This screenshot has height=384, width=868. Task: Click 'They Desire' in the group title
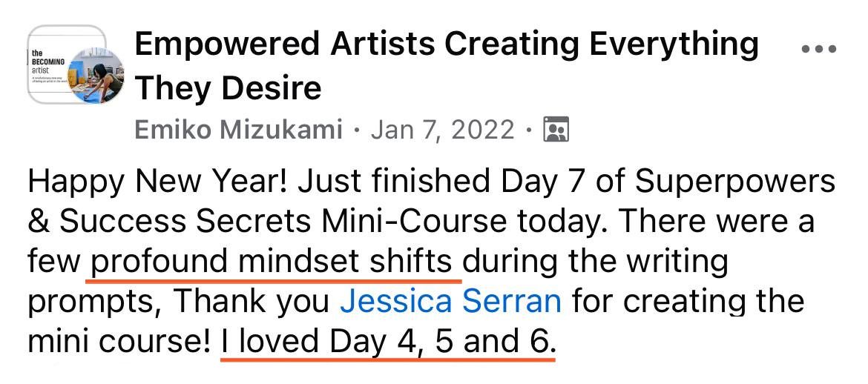pyautogui.click(x=228, y=89)
